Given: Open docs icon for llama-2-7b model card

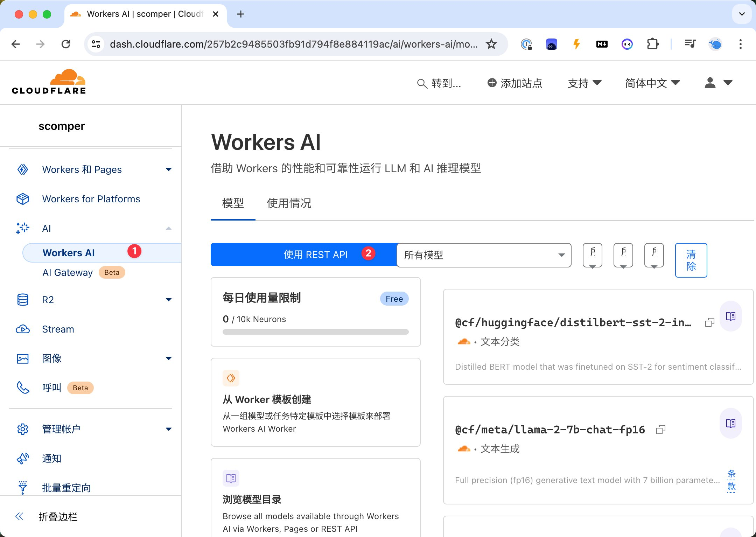Looking at the screenshot, I should pos(730,424).
